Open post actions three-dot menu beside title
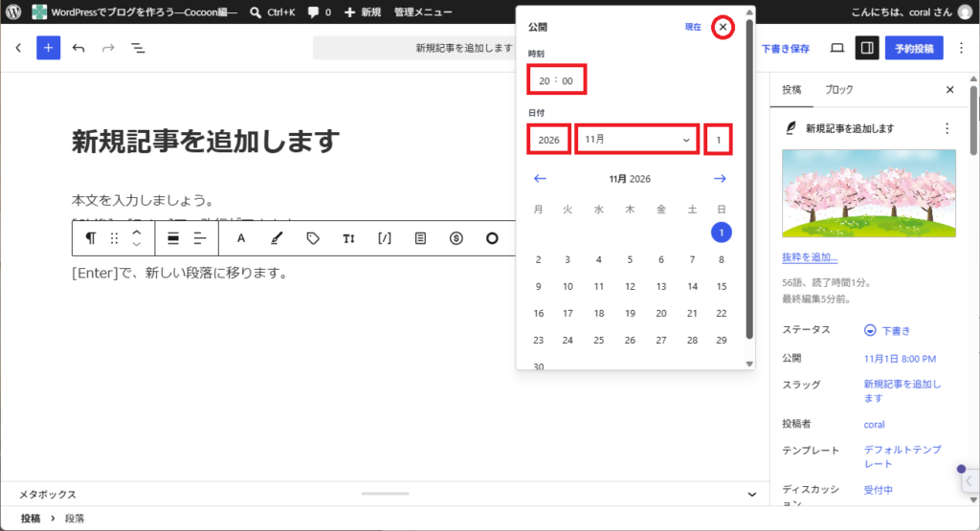Image resolution: width=980 pixels, height=531 pixels. 947,128
